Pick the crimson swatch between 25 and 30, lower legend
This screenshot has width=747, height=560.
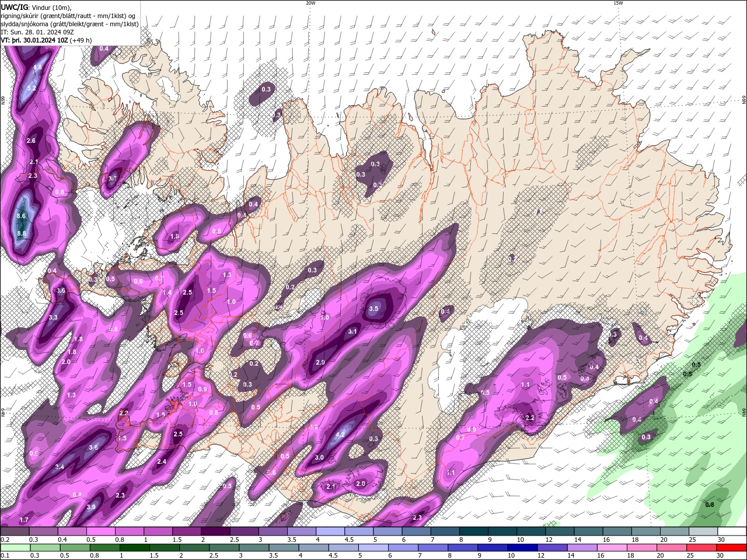click(701, 548)
